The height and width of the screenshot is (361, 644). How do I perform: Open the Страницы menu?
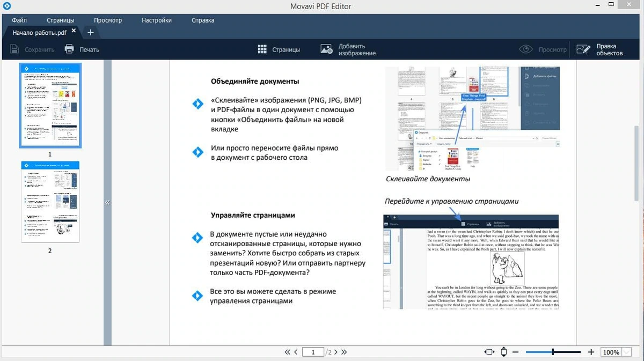click(x=60, y=20)
